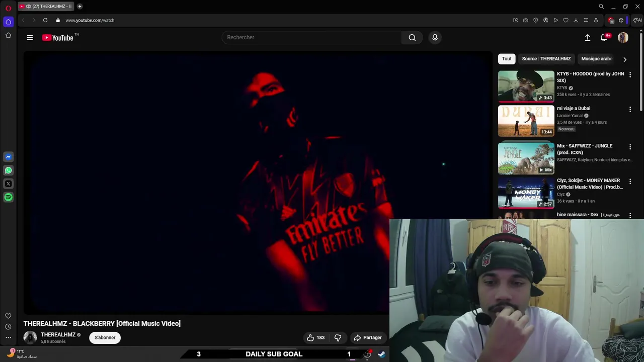Open a new browser tab

(x=79, y=7)
